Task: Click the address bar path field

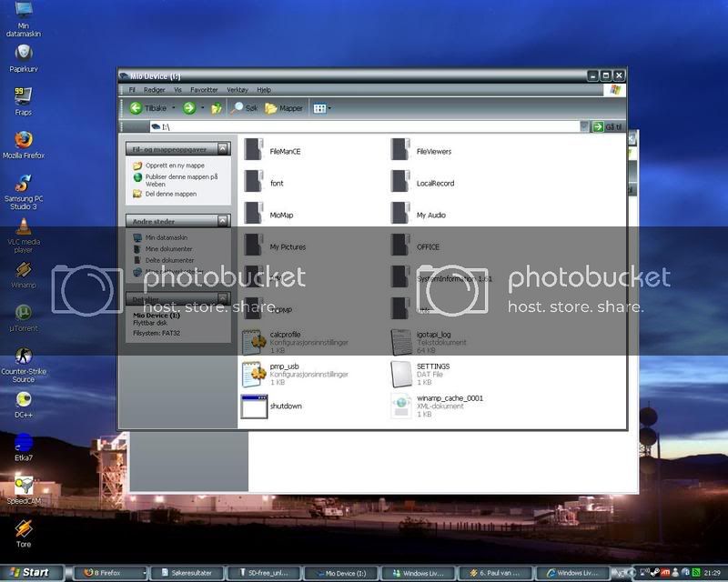Action: tap(365, 126)
